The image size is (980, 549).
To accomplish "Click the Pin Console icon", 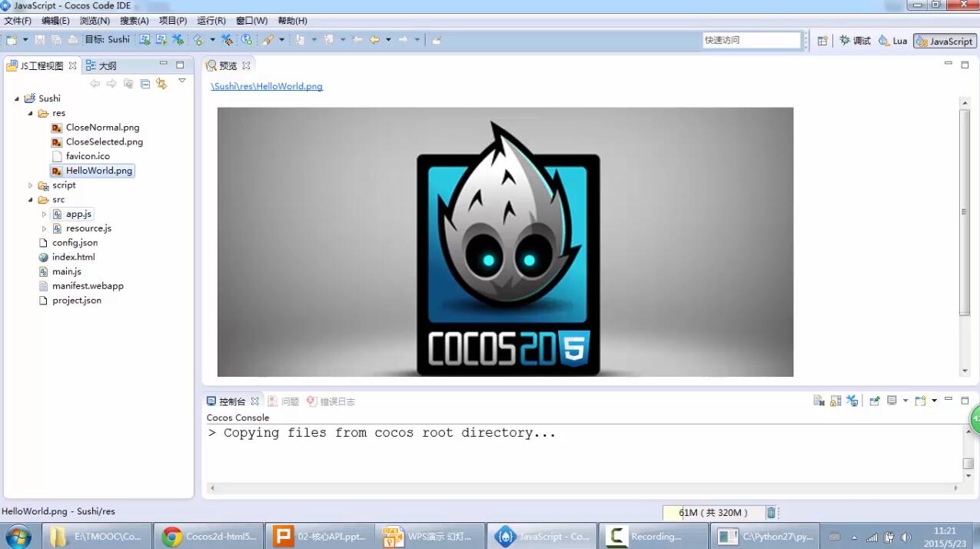I will (875, 401).
